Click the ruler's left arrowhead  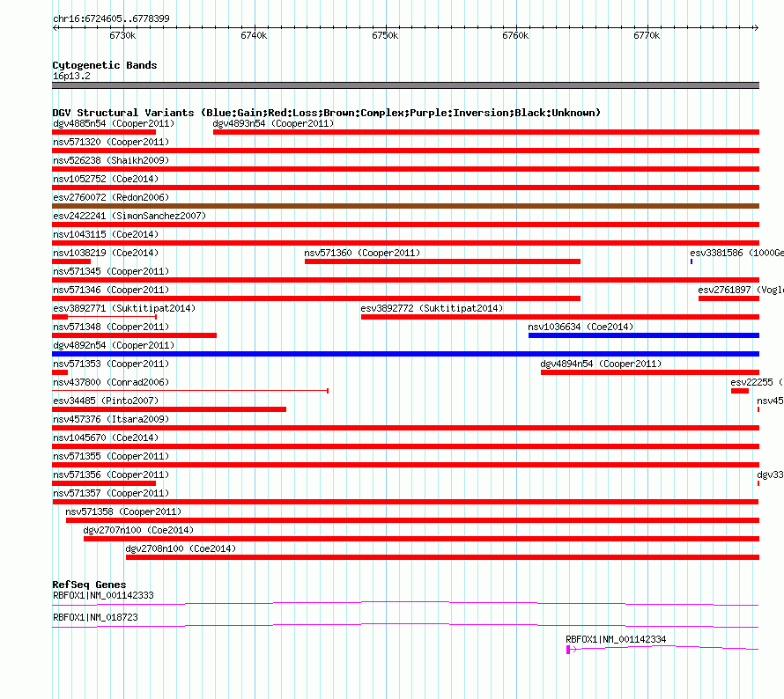55,28
